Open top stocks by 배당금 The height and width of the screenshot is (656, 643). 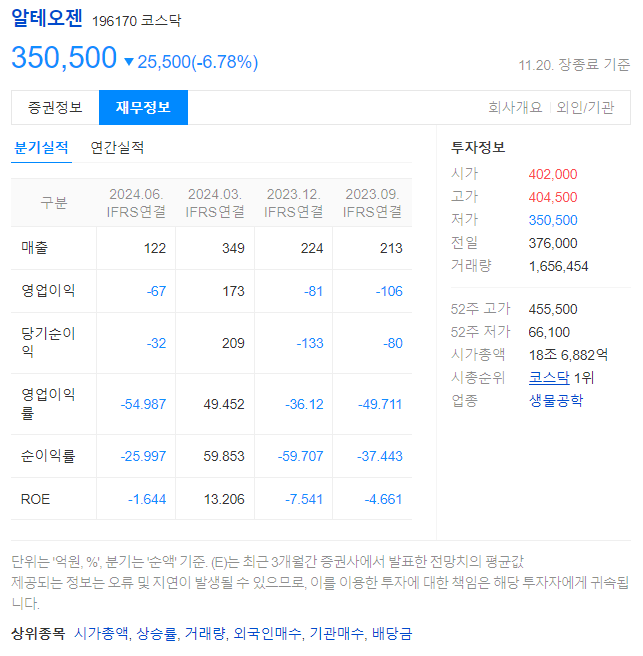click(392, 633)
